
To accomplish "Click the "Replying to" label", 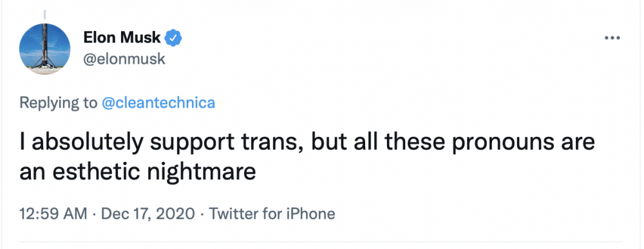I will (59, 103).
